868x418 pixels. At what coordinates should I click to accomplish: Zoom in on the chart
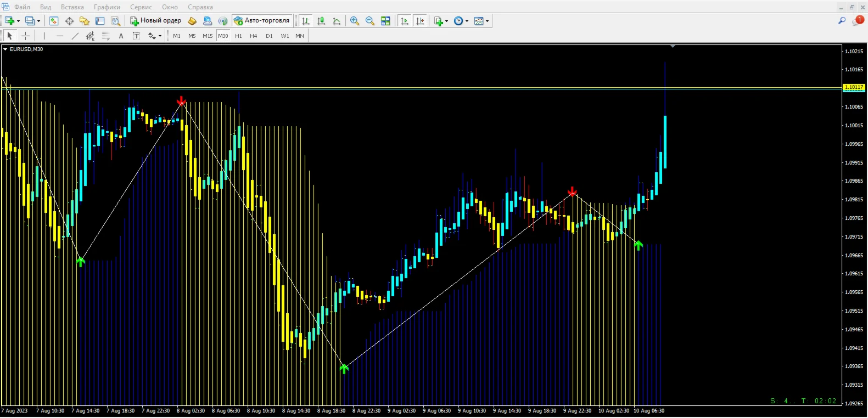click(355, 21)
